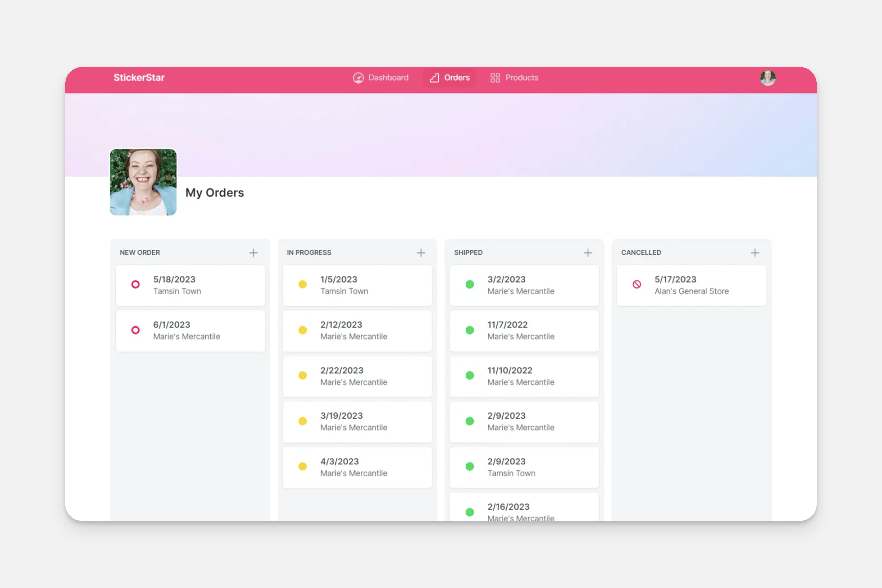This screenshot has height=588, width=882.
Task: Click the yellow status dot on the 1/5/2023 order
Action: point(303,284)
